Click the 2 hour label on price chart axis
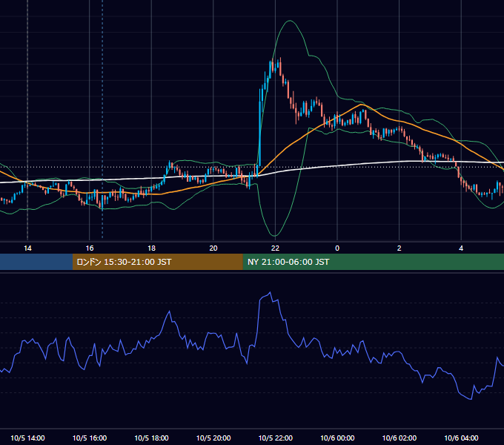The image size is (504, 445). [399, 248]
